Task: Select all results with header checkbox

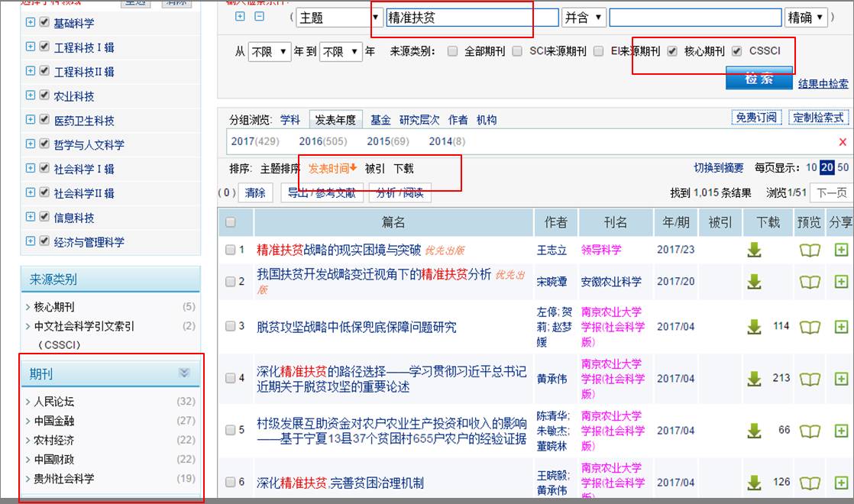Action: pos(231,222)
